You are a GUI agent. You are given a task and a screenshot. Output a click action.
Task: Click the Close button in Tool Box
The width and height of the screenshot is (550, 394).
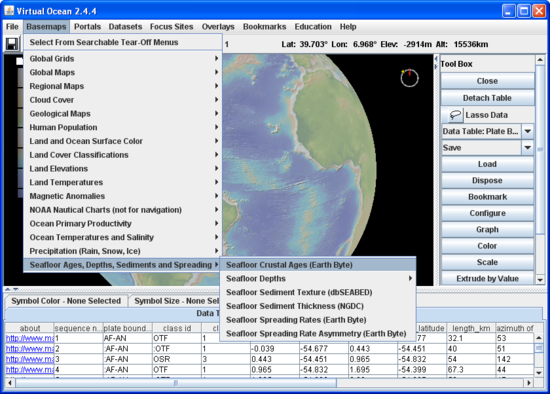click(487, 81)
